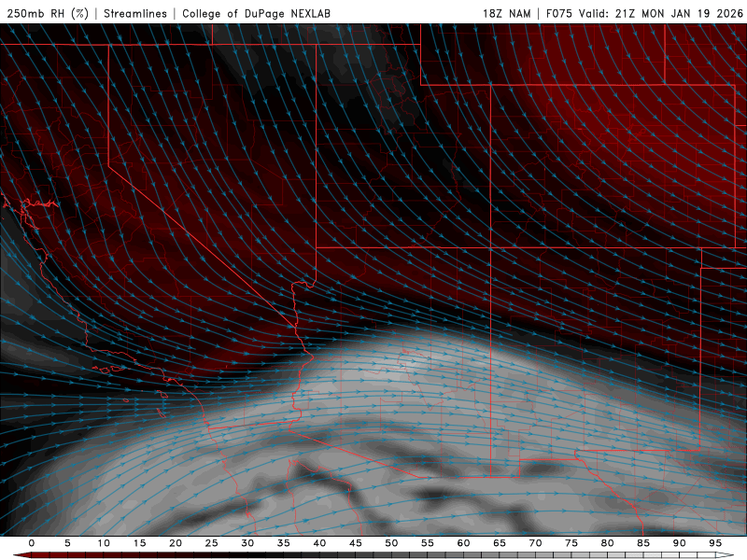The width and height of the screenshot is (747, 560).
Task: Click the '80' value on the color scale
Action: pos(607,543)
